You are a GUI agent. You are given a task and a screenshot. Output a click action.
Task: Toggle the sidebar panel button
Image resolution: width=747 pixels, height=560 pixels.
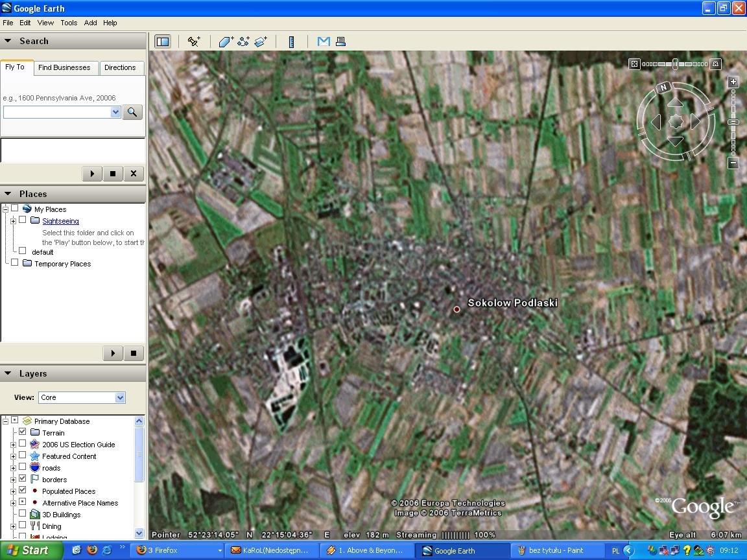[163, 41]
